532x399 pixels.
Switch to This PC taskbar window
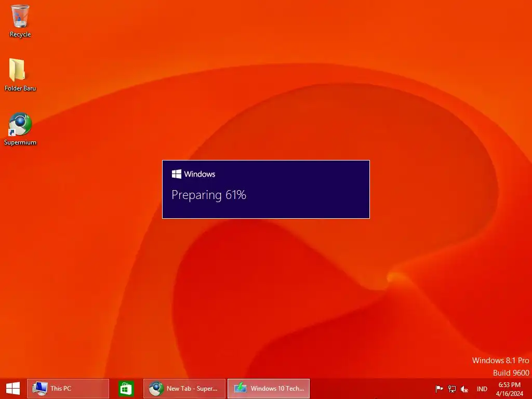point(68,389)
